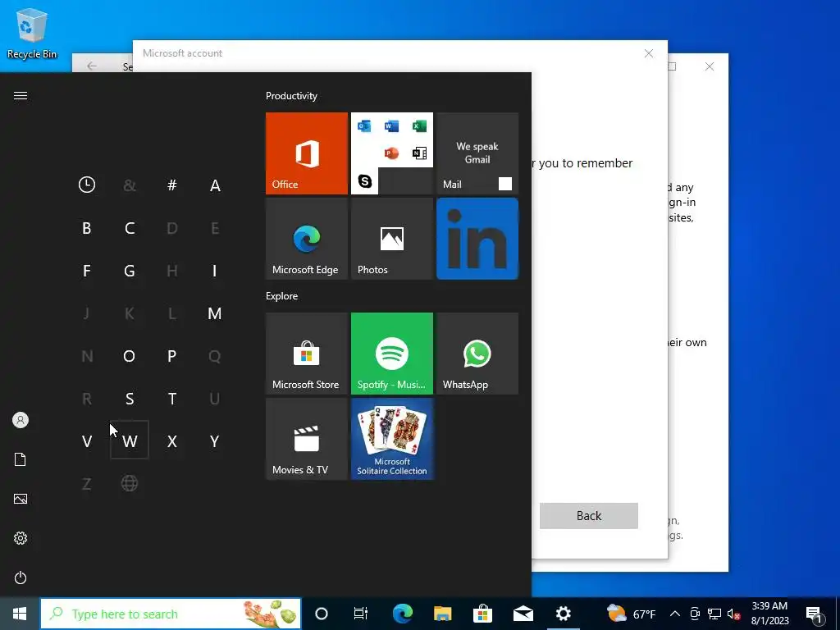840x630 pixels.
Task: Launch Edge from the taskbar
Action: click(x=402, y=614)
